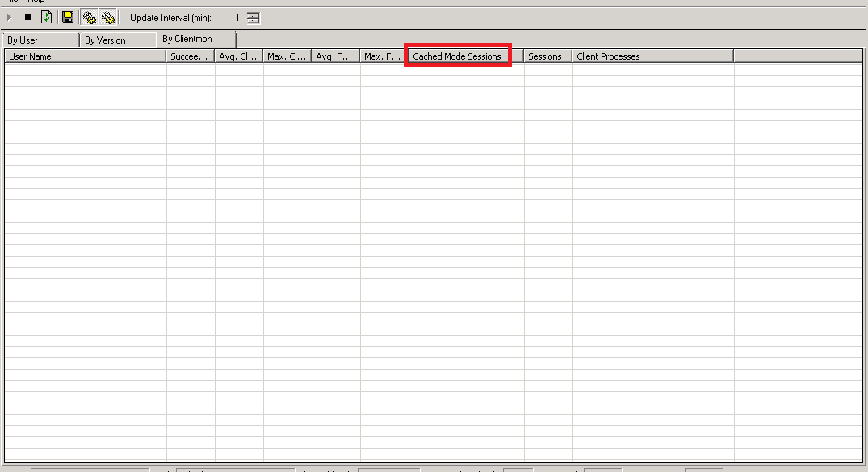Click the Update Interval spinner arrows
The image size is (868, 472).
coord(254,18)
